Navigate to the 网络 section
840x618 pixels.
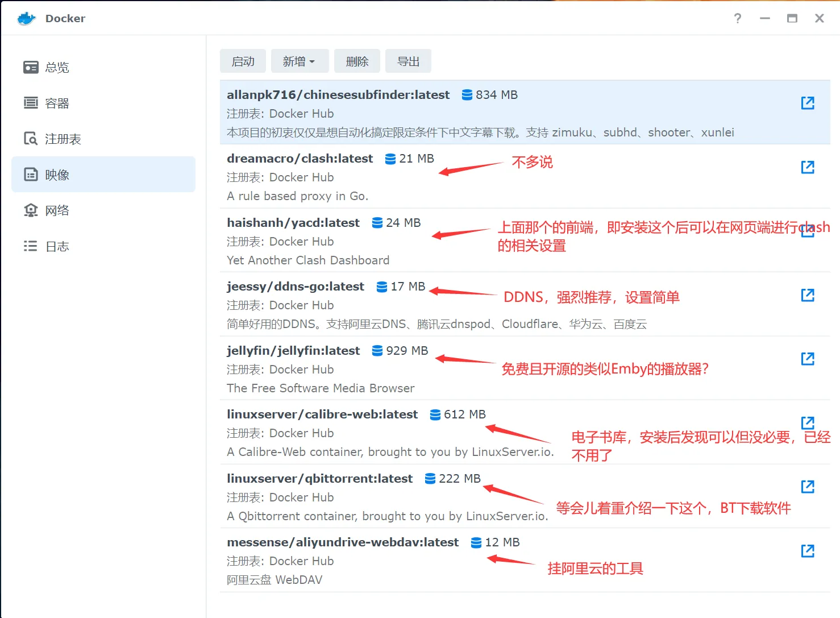(x=103, y=210)
